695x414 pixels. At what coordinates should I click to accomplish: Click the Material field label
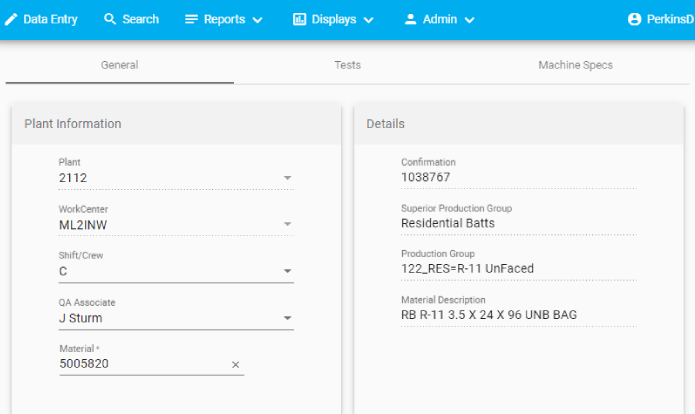[79, 349]
